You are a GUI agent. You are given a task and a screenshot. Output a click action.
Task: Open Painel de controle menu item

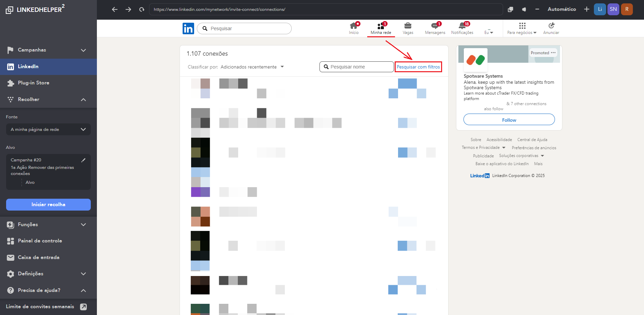click(x=40, y=241)
